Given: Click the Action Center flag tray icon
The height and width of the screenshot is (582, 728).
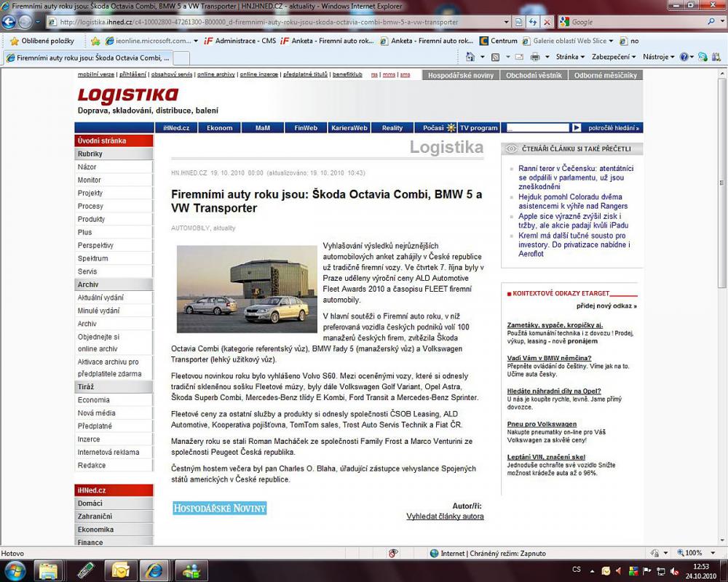Looking at the screenshot, I should pyautogui.click(x=647, y=571).
